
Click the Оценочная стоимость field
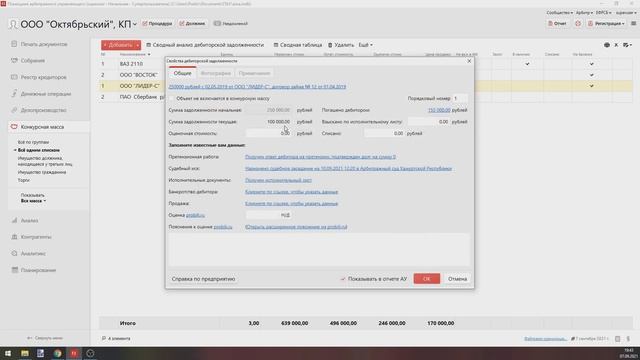269,133
